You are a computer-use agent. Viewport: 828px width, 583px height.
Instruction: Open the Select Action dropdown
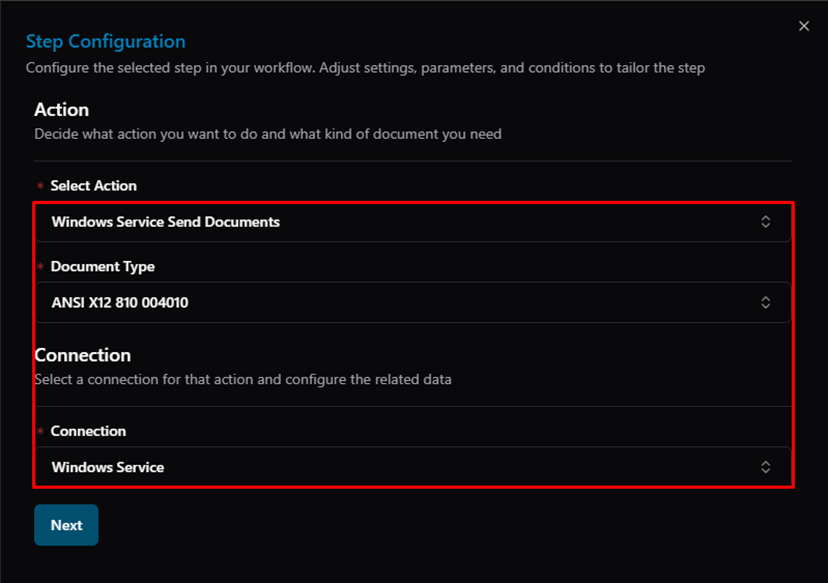pos(412,222)
